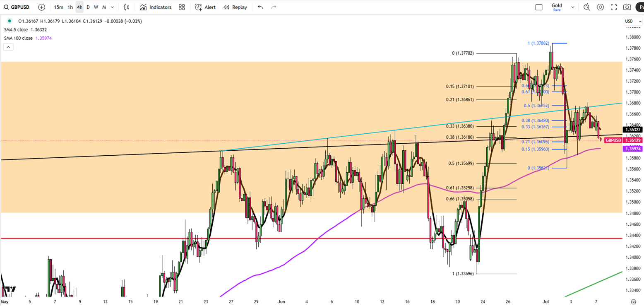The height and width of the screenshot is (306, 644).
Task: Choose the W weekly timeframe
Action: click(x=96, y=7)
